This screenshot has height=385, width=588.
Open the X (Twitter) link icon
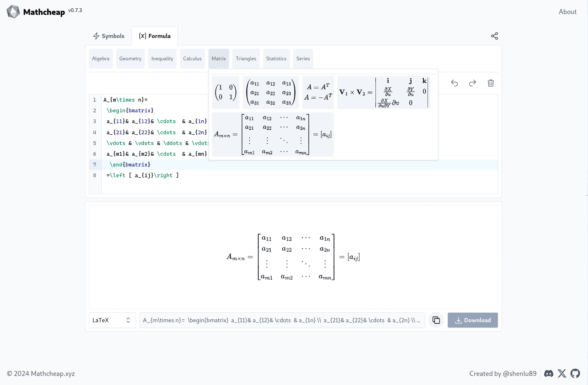point(562,373)
